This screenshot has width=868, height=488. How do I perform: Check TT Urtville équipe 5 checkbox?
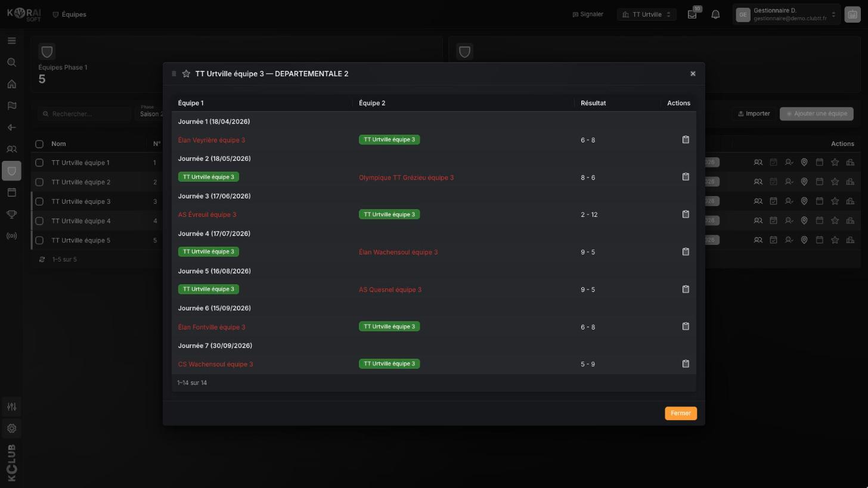(39, 241)
